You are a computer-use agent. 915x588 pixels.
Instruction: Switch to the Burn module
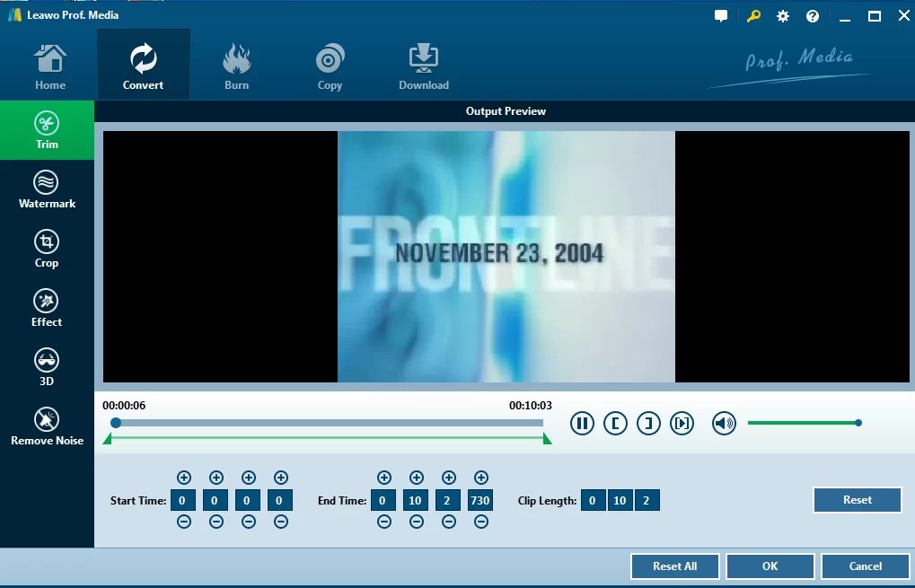(x=236, y=63)
